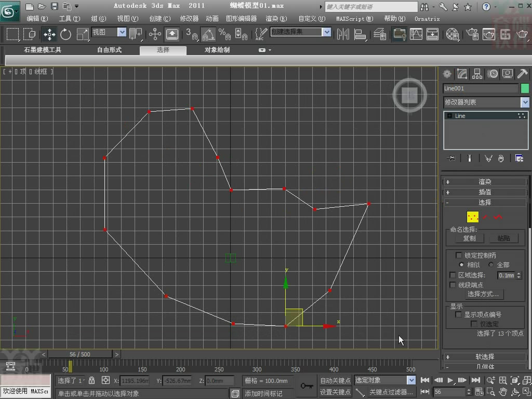Click the X coordinate input field

click(x=135, y=381)
